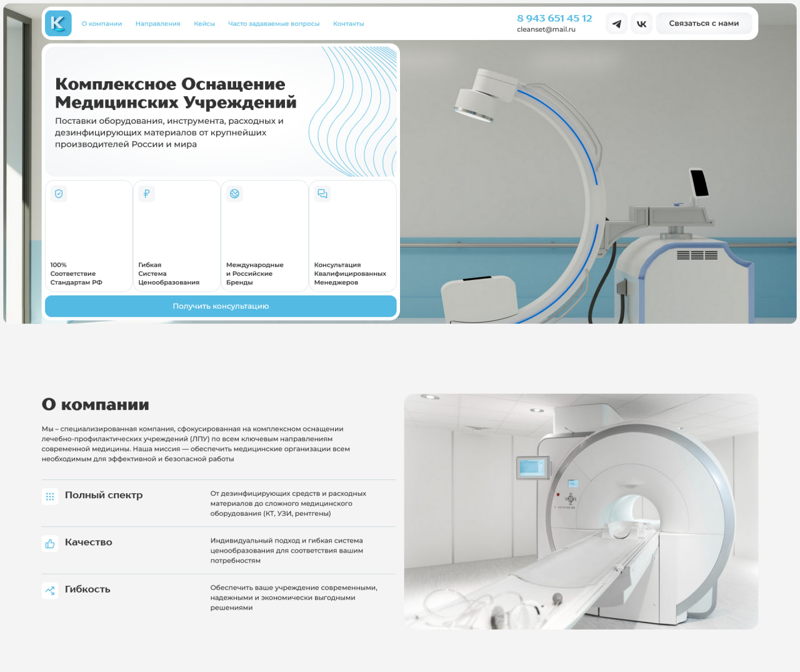
Task: Click the graph icon beside Гибкость
Action: 50,591
